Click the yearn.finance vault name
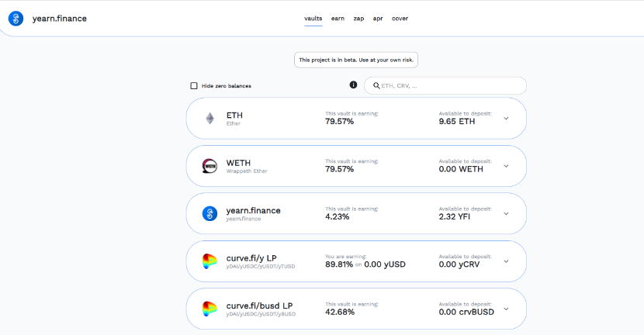The image size is (644, 335). (254, 211)
